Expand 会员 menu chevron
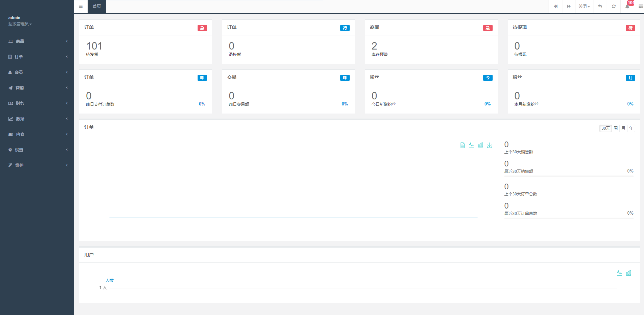Image resolution: width=644 pixels, height=315 pixels. coord(67,72)
